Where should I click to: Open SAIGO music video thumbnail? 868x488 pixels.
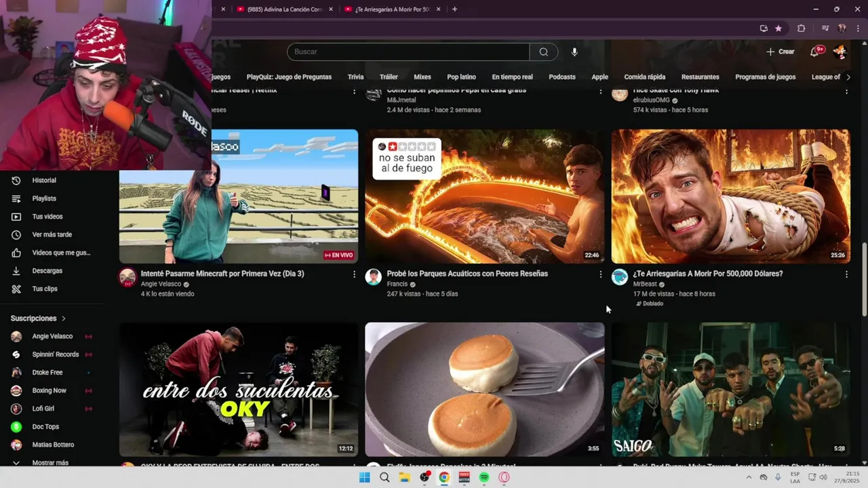(x=730, y=390)
